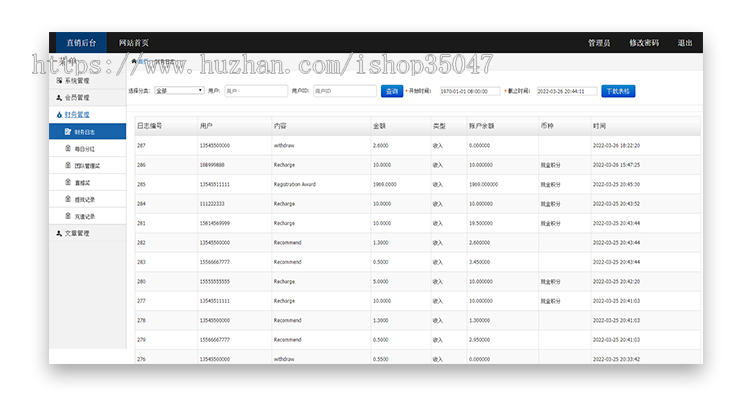Select log number 287 in the table
The image size is (750, 400).
(142, 145)
